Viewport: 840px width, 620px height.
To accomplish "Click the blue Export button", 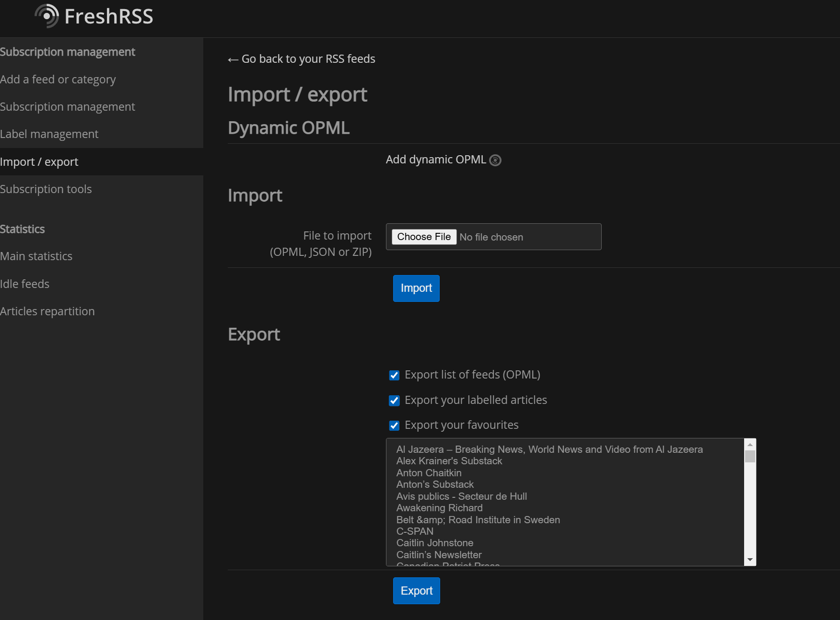I will (417, 591).
